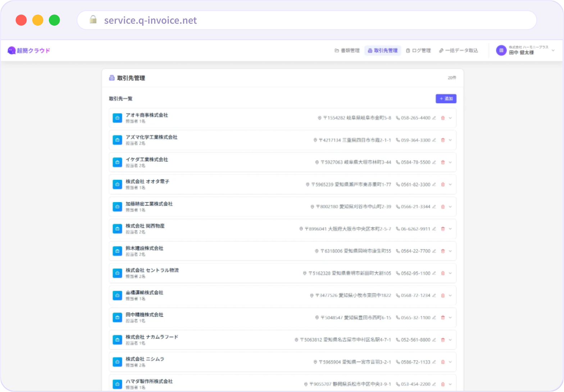Open the 田中 健太様 account dropdown
The image size is (564, 392).
[x=526, y=50]
